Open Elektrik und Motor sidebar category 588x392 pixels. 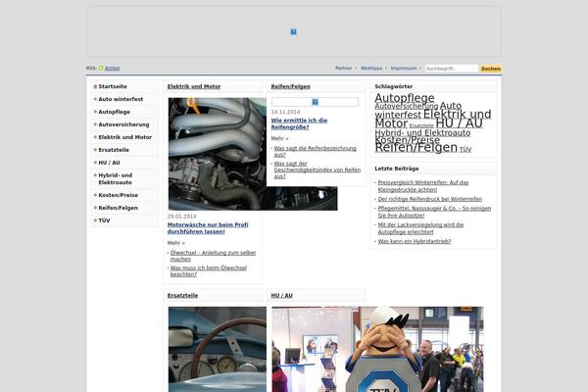coord(124,137)
